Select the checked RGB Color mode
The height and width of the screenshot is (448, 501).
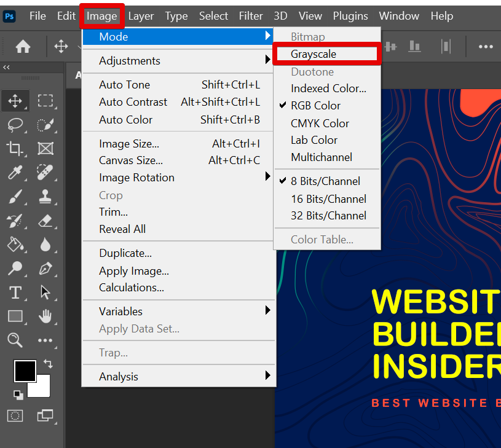(315, 106)
